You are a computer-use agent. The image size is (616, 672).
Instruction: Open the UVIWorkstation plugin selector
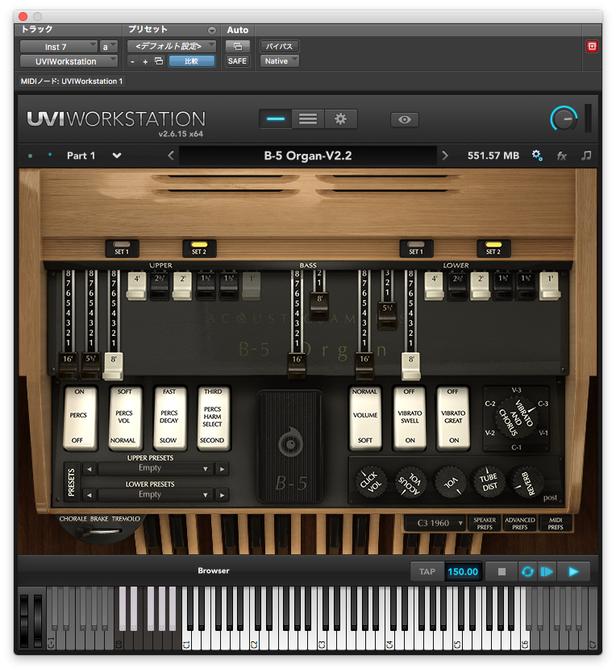(69, 61)
